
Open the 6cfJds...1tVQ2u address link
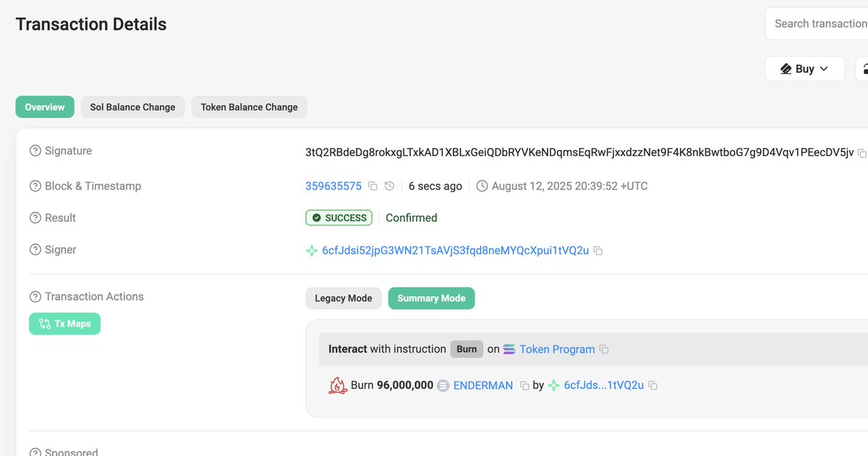604,385
